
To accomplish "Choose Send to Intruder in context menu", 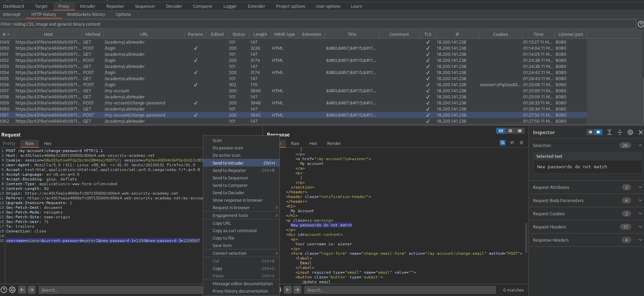I will 241,163.
